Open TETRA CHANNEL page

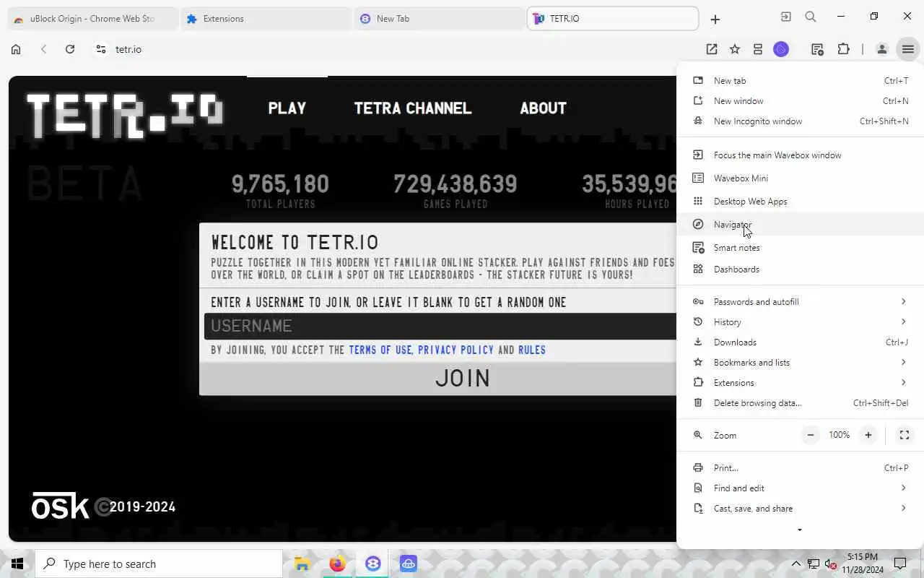pos(413,108)
